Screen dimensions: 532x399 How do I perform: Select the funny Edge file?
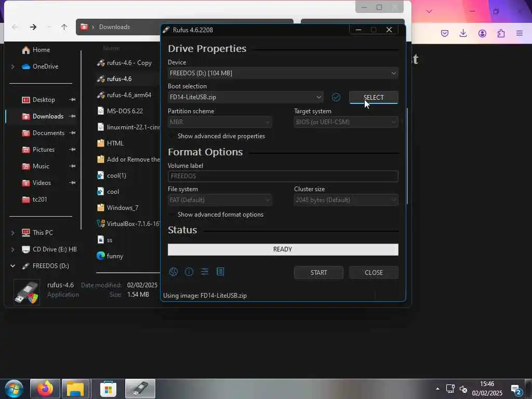110,256
